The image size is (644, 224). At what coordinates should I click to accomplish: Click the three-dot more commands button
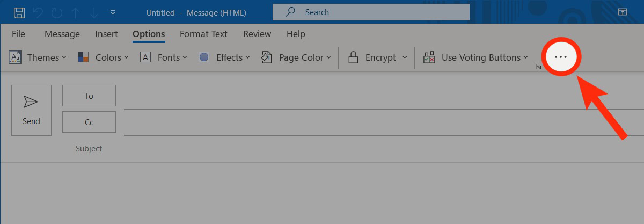pos(560,57)
